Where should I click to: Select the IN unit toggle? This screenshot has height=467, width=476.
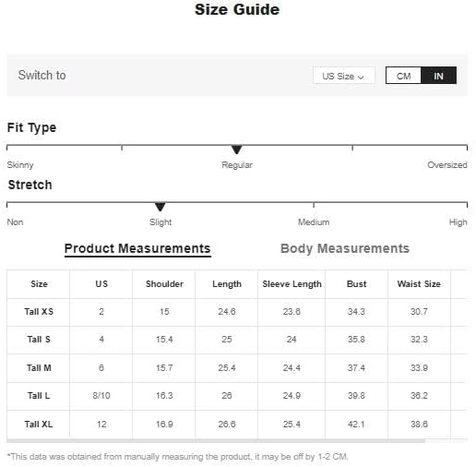tap(438, 76)
